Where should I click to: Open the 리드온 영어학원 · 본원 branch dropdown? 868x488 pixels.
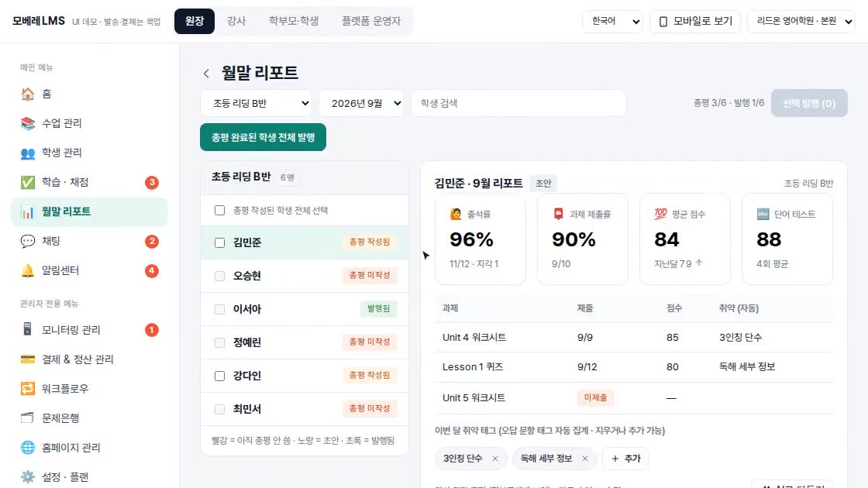[801, 22]
